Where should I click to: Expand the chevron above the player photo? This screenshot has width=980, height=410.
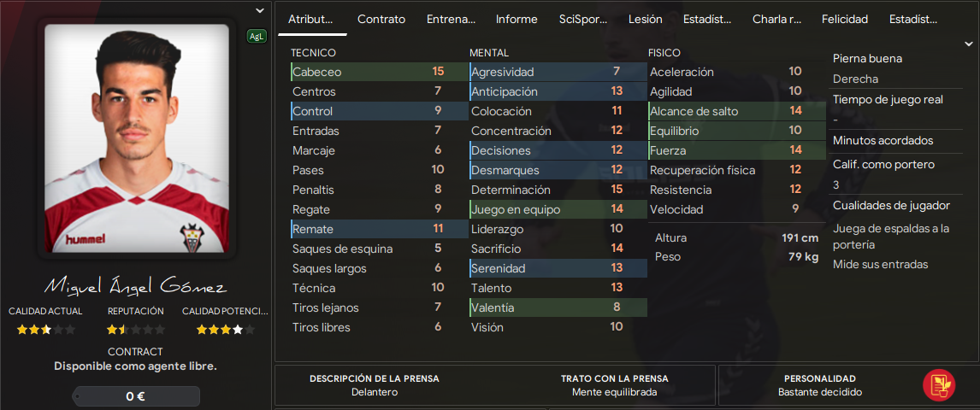tap(260, 10)
